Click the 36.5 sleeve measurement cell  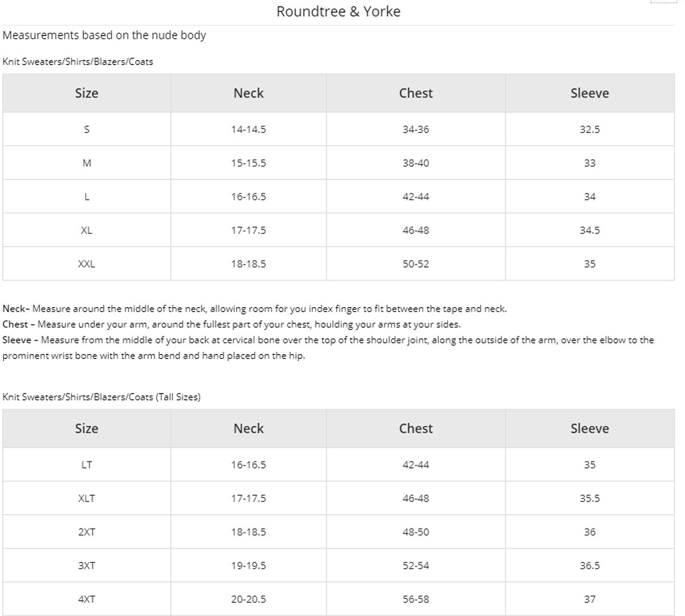[590, 566]
